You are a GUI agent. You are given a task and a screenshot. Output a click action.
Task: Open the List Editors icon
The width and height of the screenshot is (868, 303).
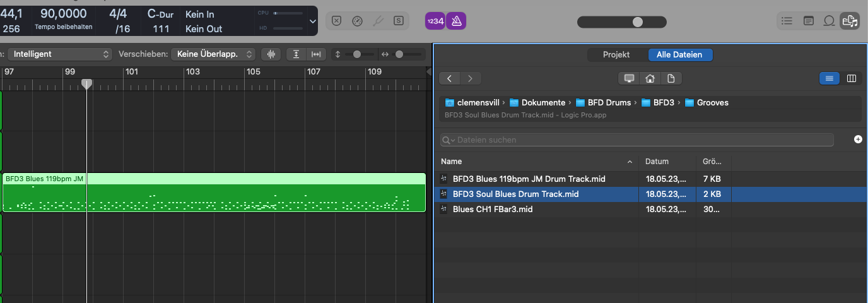tap(787, 21)
